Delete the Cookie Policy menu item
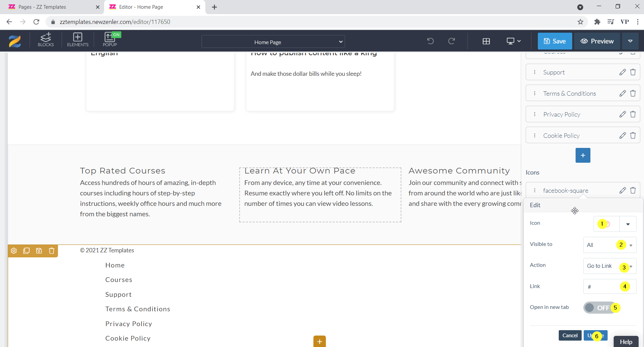Image resolution: width=644 pixels, height=347 pixels. 633,135
